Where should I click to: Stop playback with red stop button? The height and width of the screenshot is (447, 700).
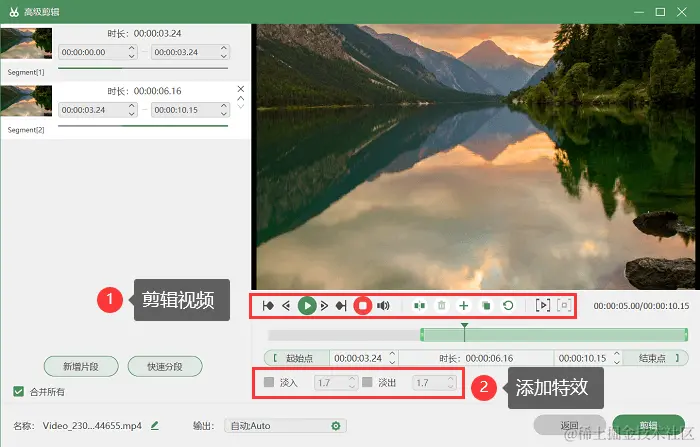[x=362, y=306]
